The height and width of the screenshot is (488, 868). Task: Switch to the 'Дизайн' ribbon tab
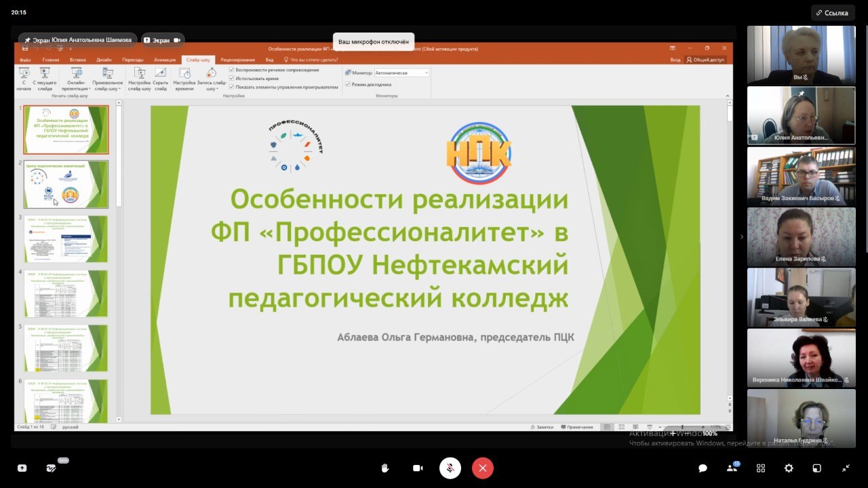(x=104, y=60)
